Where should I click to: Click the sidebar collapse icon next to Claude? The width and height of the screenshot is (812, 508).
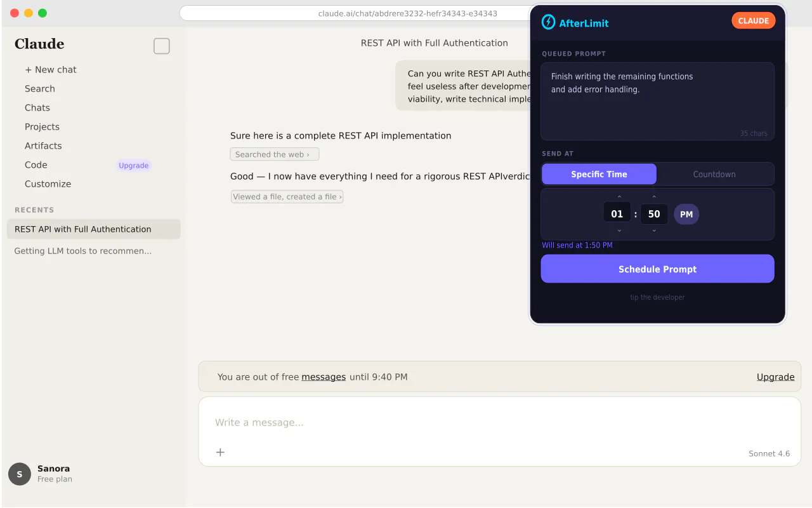162,46
